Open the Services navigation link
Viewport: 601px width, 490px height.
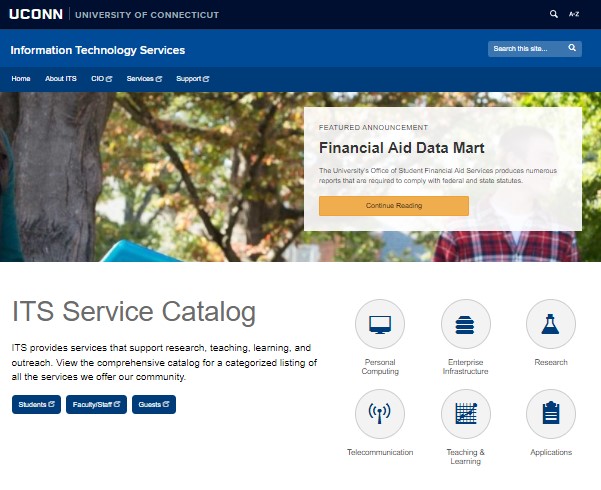coord(144,79)
